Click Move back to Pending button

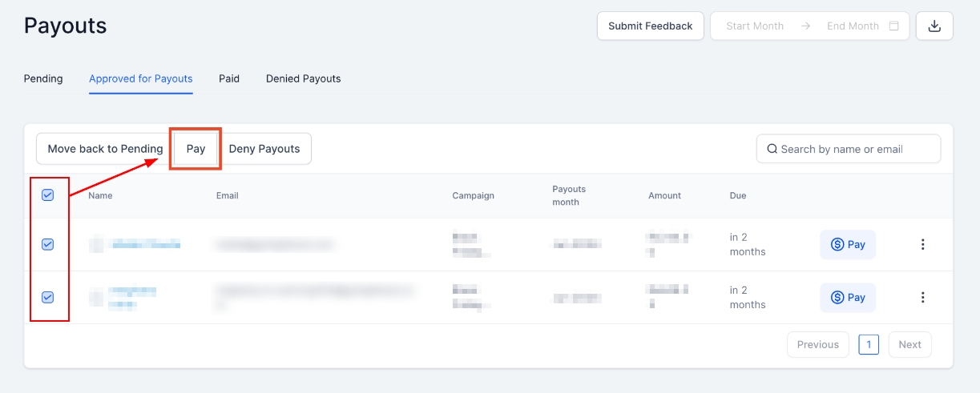[x=105, y=149]
